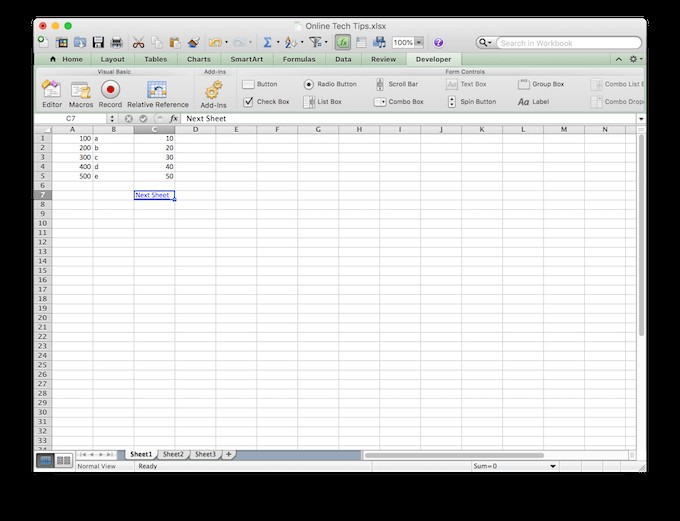This screenshot has height=521, width=680.
Task: Switch to the Data ribbon tab
Action: tap(343, 59)
